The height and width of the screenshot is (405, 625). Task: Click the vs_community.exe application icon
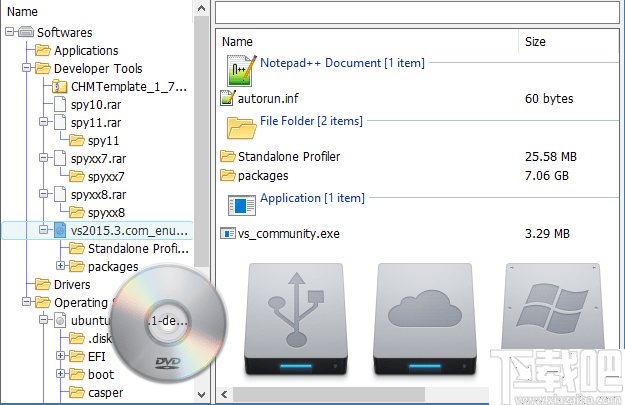228,233
